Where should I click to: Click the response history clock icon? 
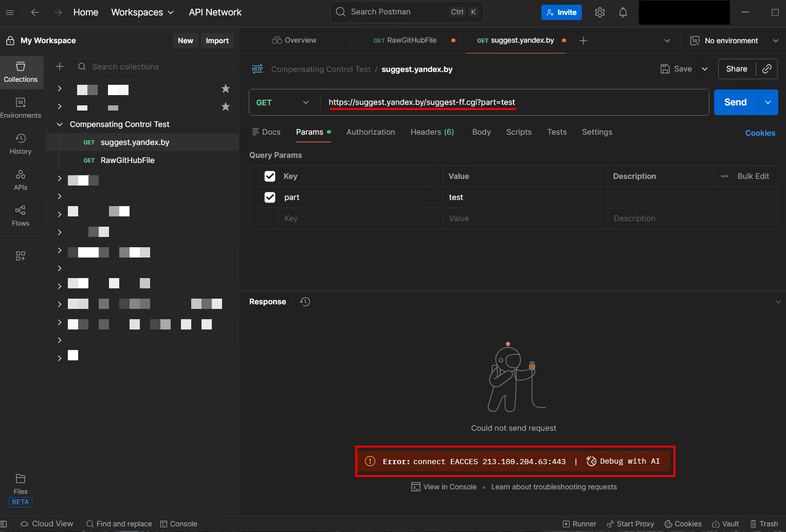(x=305, y=302)
